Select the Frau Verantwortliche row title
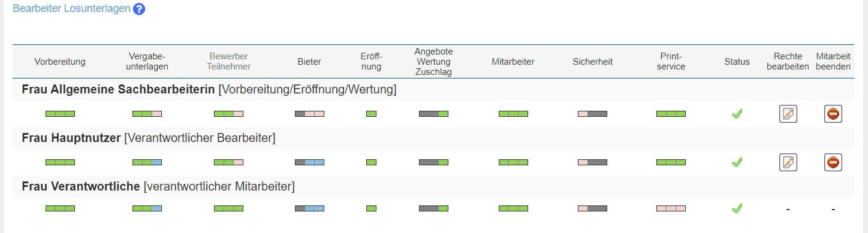868x233 pixels. coord(158,187)
